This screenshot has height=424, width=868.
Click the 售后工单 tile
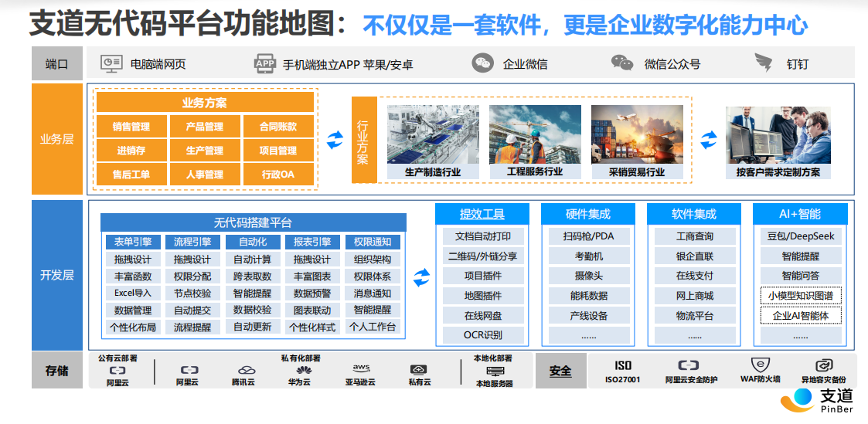click(x=131, y=174)
